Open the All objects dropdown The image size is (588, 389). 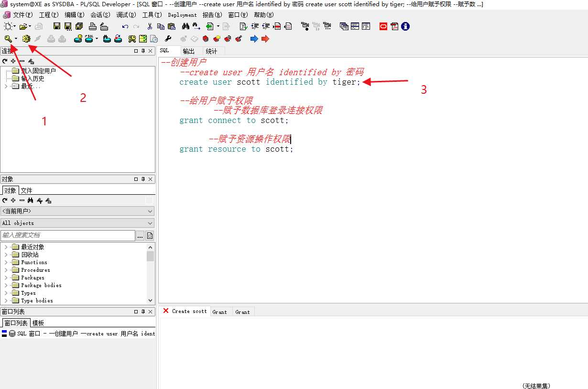click(77, 223)
